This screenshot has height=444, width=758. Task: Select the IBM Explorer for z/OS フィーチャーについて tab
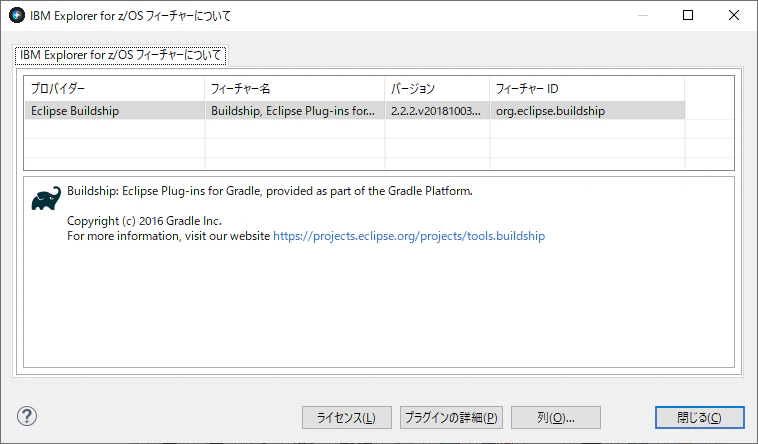[120, 55]
